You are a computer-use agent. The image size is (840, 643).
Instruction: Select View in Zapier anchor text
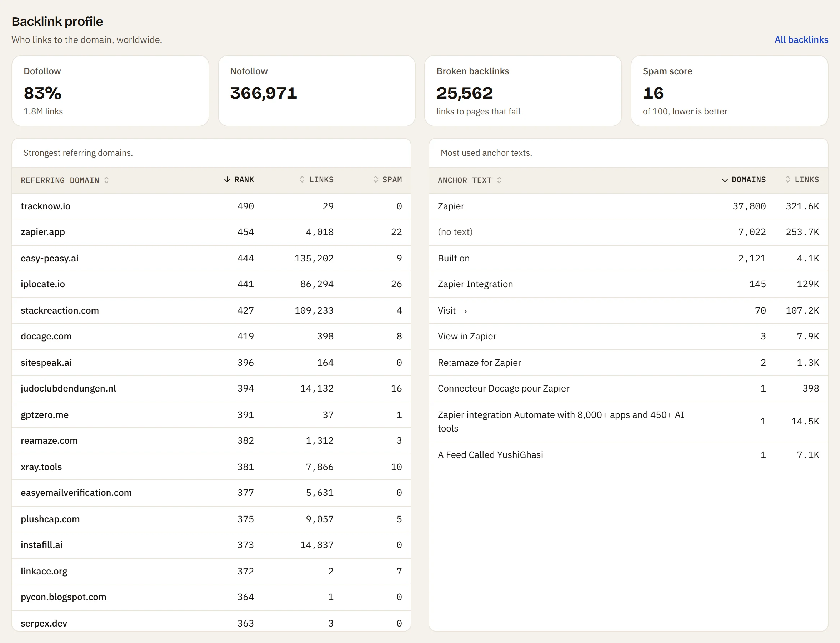tap(467, 336)
